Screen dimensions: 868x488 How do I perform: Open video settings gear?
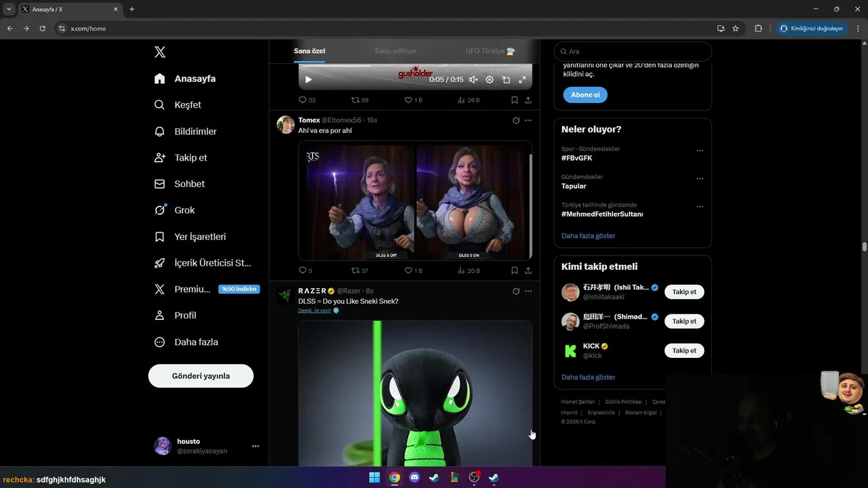tap(490, 79)
